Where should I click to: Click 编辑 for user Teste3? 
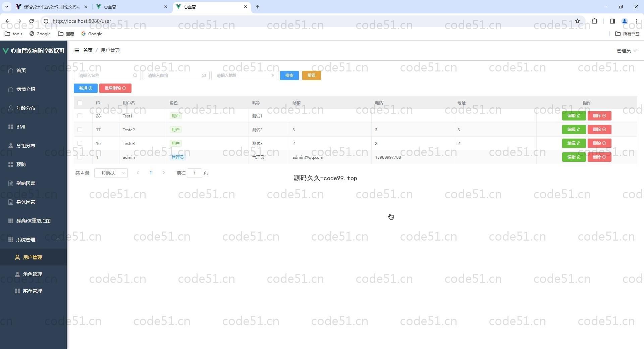click(x=574, y=143)
